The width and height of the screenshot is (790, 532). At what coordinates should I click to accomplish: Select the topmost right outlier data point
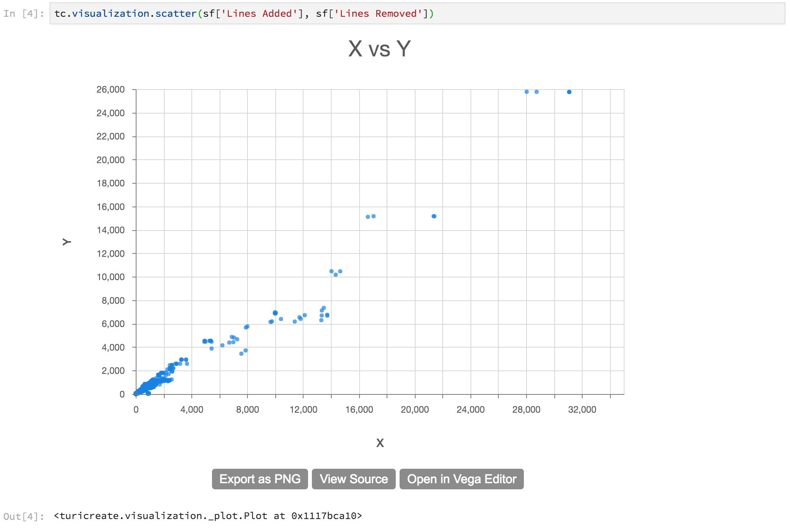pyautogui.click(x=568, y=91)
